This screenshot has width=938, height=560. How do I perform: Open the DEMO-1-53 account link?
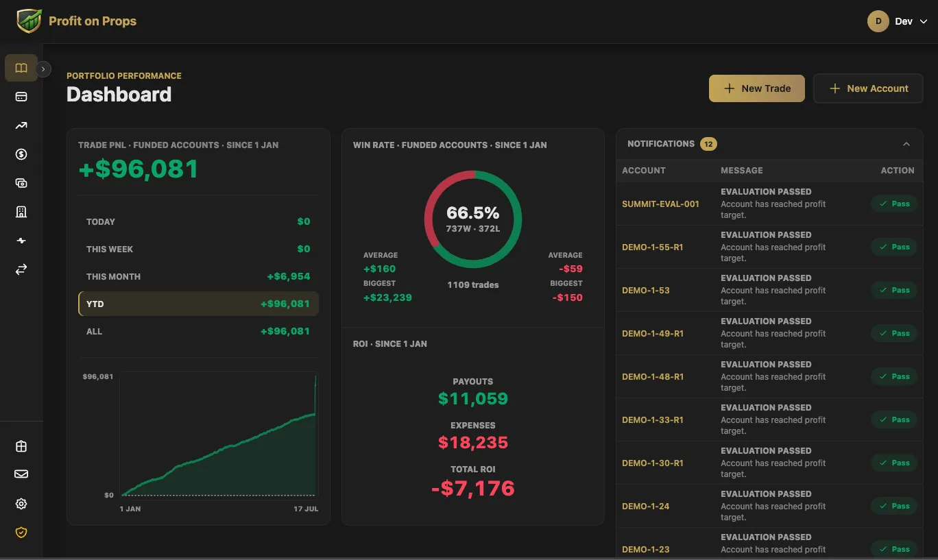(x=645, y=290)
